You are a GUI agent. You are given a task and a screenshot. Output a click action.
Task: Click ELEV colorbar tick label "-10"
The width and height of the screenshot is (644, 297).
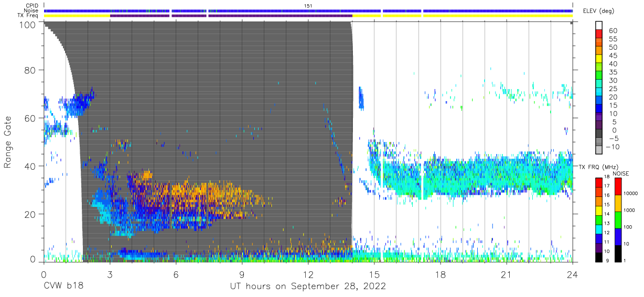[x=613, y=147]
